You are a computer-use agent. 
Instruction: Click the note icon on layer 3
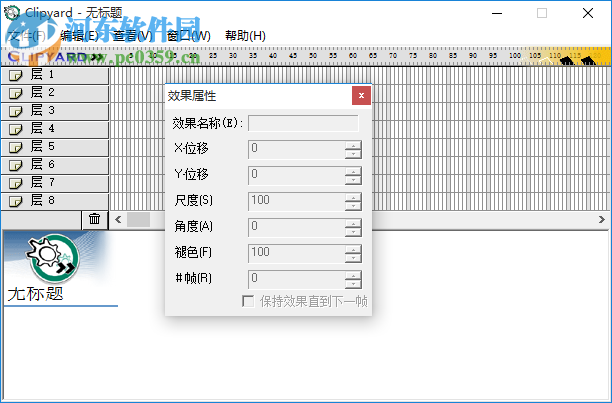(x=16, y=111)
